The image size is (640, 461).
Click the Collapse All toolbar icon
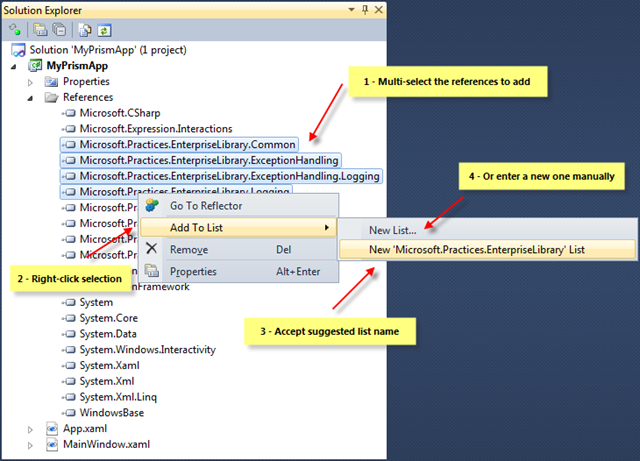[x=60, y=30]
